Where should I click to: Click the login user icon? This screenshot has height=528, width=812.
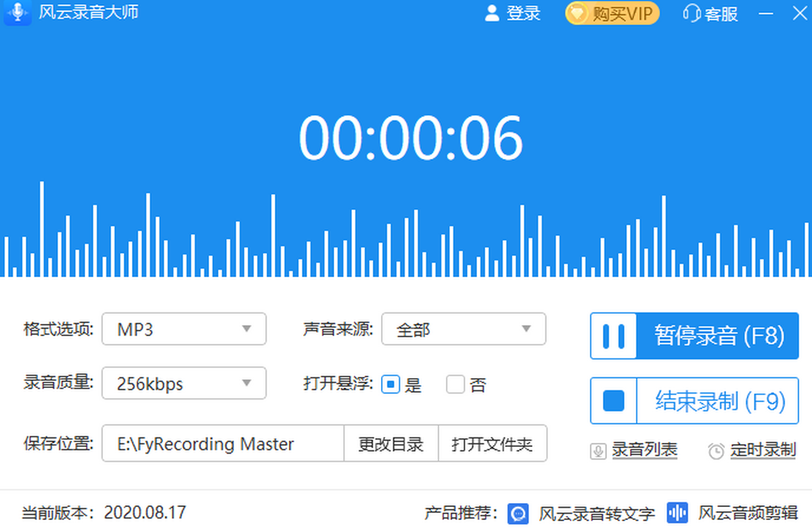pyautogui.click(x=492, y=13)
